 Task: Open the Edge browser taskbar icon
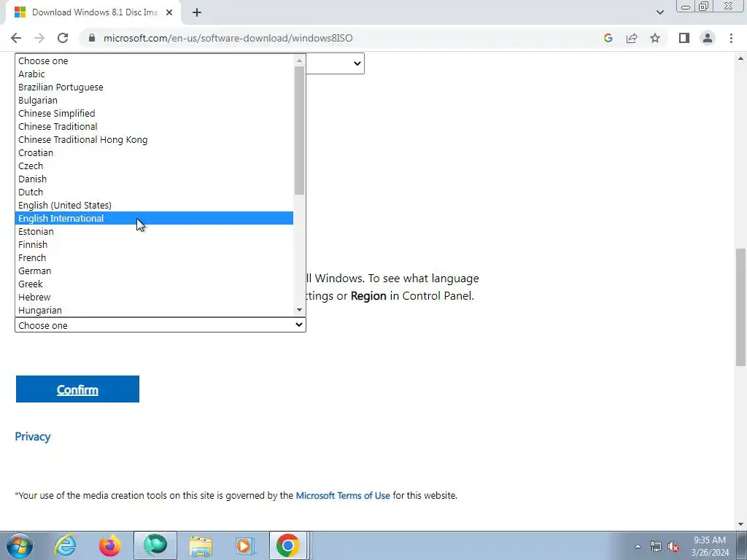155,545
